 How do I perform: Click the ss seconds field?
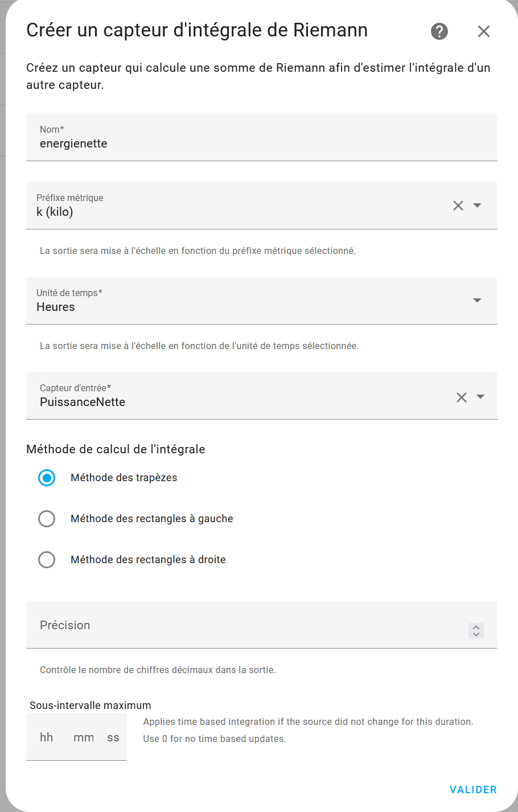tap(113, 737)
